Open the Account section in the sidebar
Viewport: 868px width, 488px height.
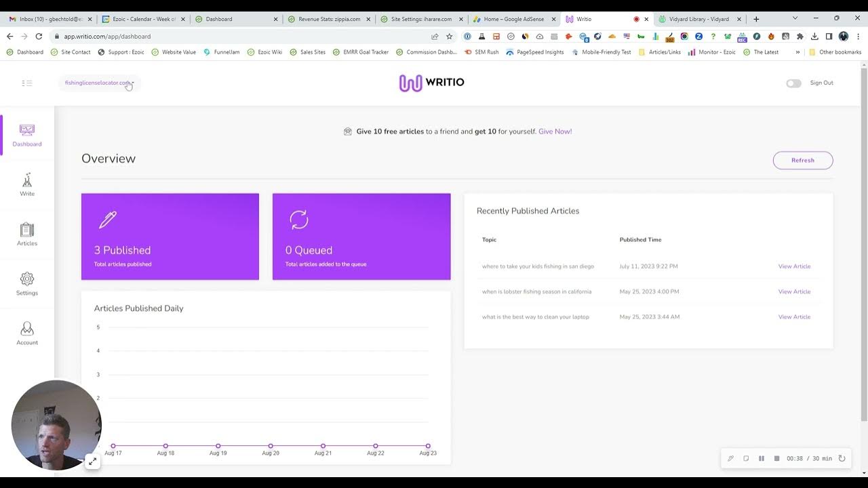27,333
